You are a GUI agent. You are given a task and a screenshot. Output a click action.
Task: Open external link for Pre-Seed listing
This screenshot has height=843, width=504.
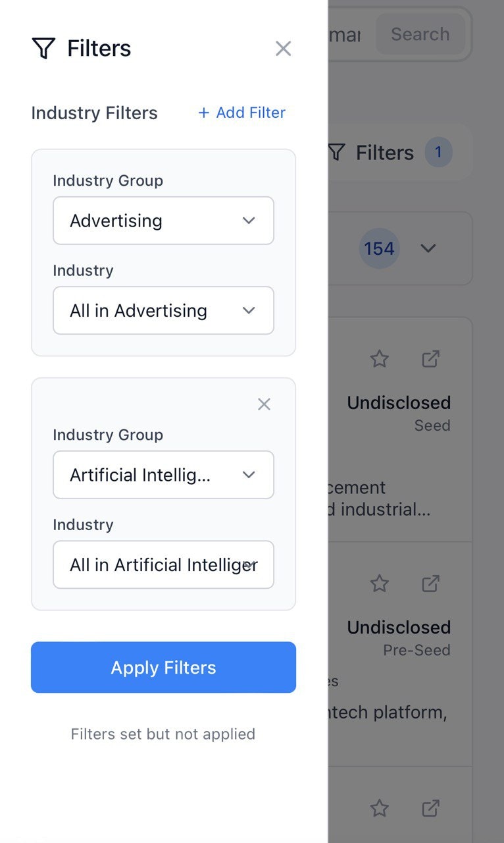tap(430, 584)
